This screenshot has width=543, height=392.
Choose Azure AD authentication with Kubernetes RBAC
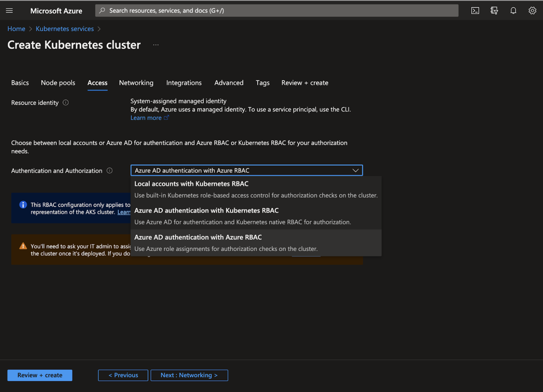pyautogui.click(x=256, y=216)
